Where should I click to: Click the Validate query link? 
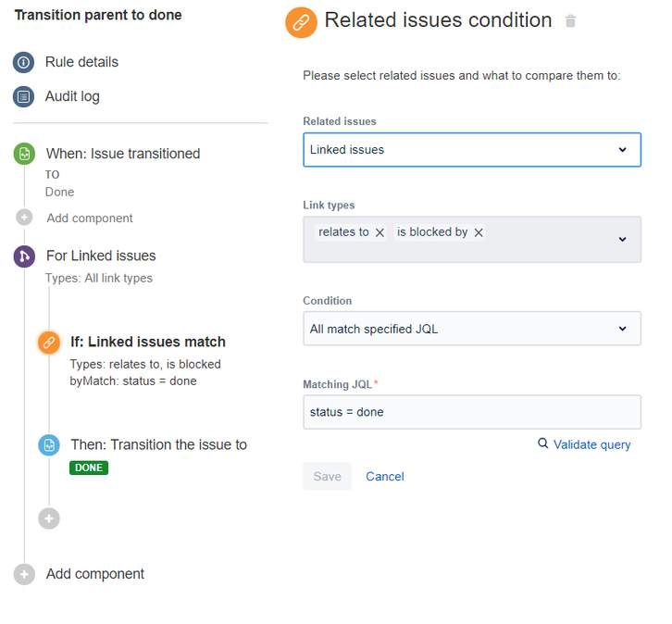tap(591, 444)
